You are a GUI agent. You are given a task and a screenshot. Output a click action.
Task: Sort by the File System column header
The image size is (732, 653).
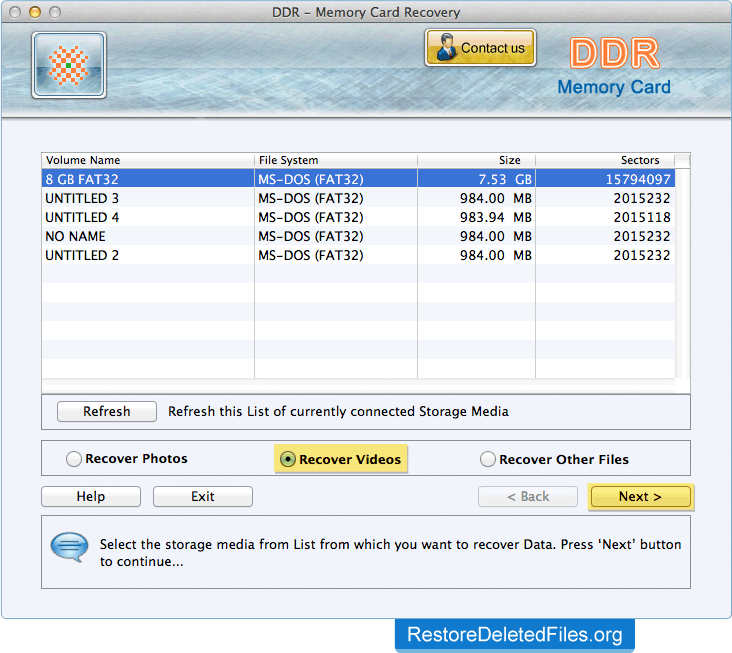pyautogui.click(x=336, y=160)
